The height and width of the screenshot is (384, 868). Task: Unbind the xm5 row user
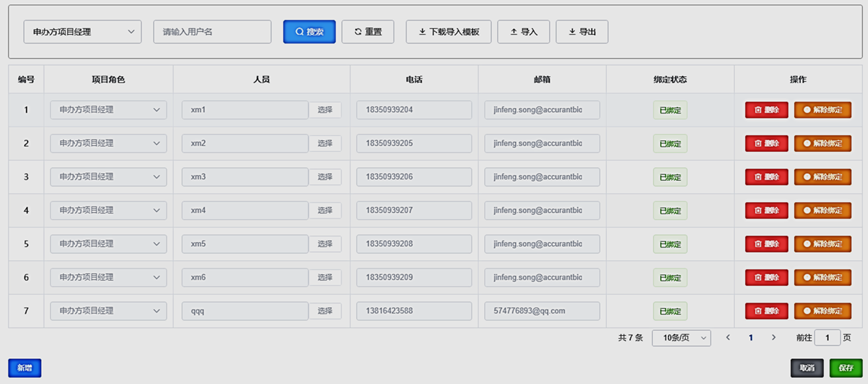(x=822, y=244)
